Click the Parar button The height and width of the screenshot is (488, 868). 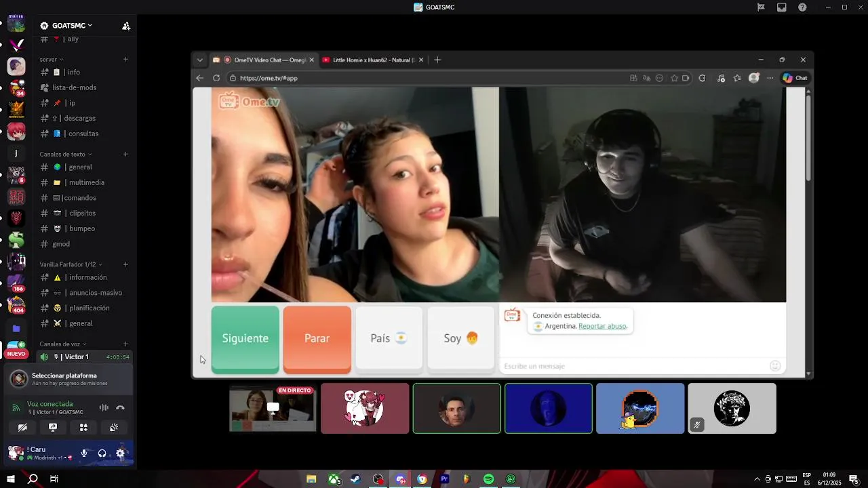(x=317, y=339)
